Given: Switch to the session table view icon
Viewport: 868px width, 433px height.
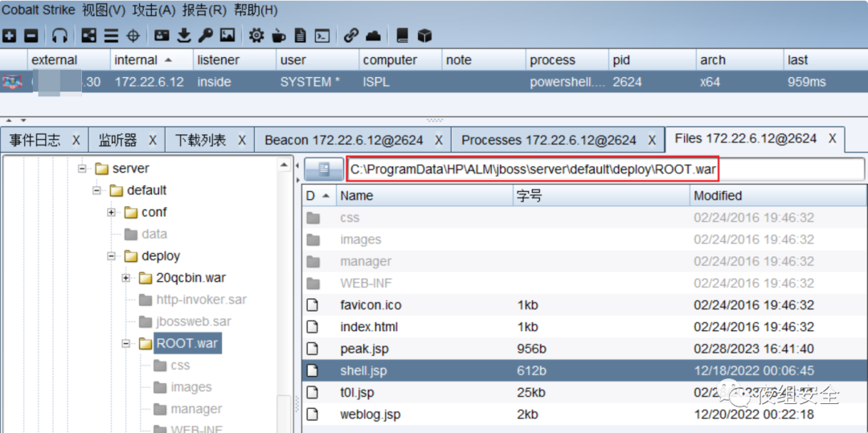Looking at the screenshot, I should pos(112,36).
